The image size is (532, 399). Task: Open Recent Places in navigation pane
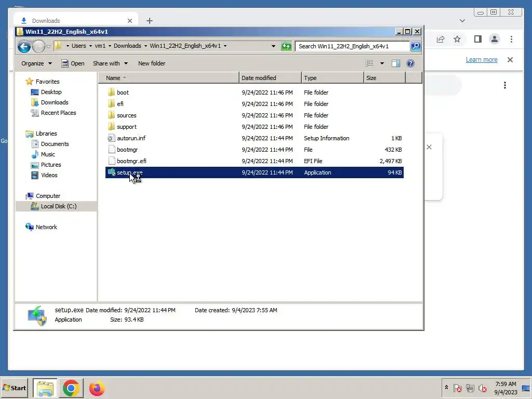[x=54, y=113]
